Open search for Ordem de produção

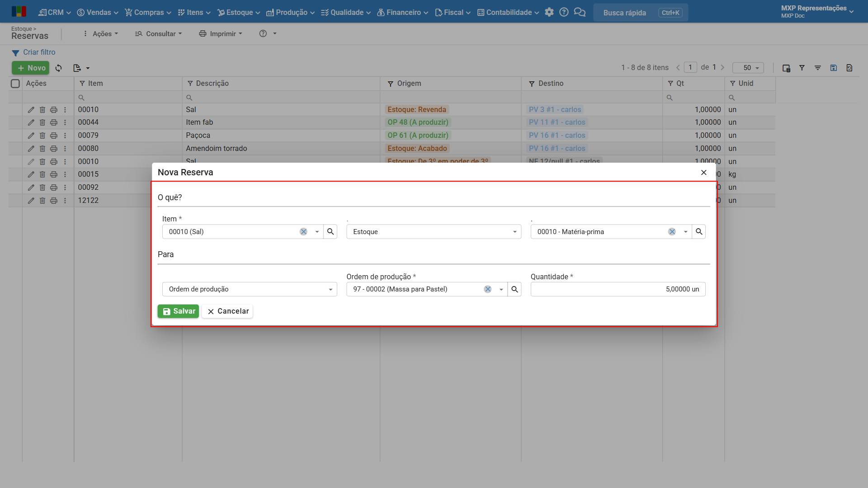(x=514, y=289)
